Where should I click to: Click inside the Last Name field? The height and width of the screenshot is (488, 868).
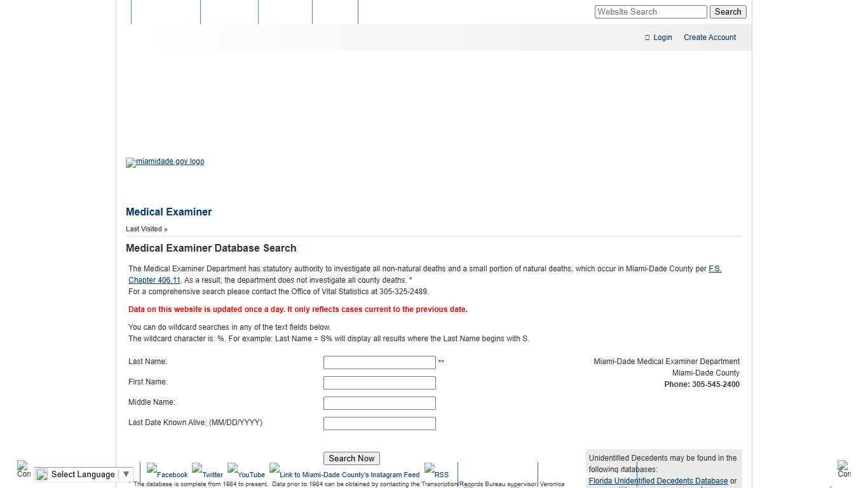coord(379,362)
